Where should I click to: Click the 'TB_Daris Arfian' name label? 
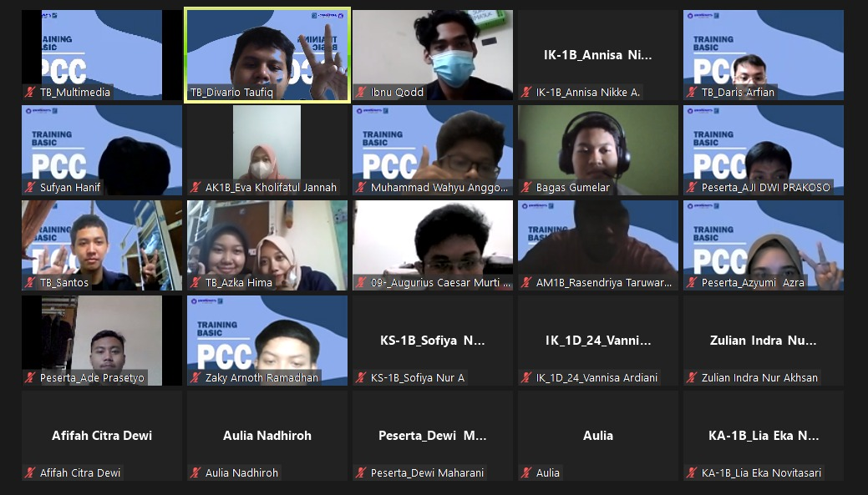click(738, 93)
